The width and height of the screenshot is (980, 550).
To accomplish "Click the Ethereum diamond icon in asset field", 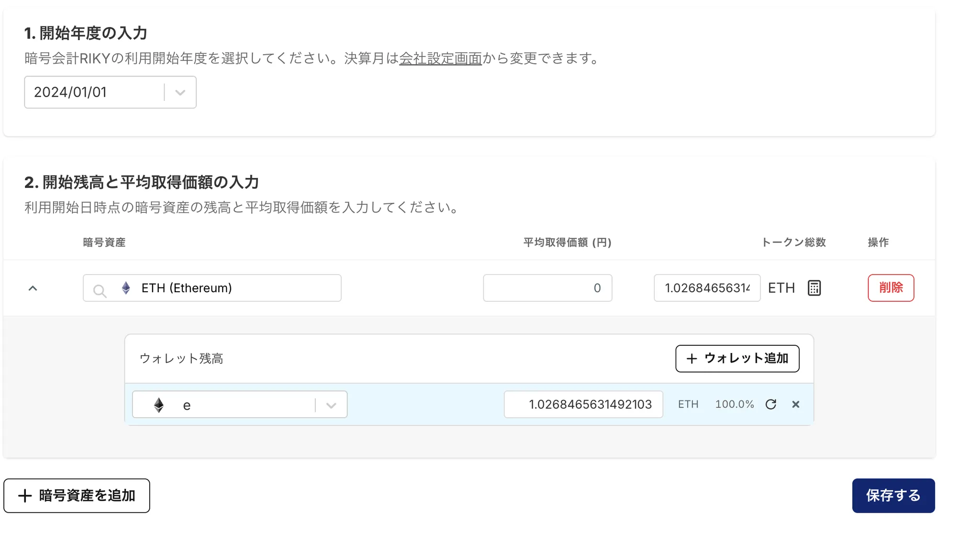I will click(126, 288).
